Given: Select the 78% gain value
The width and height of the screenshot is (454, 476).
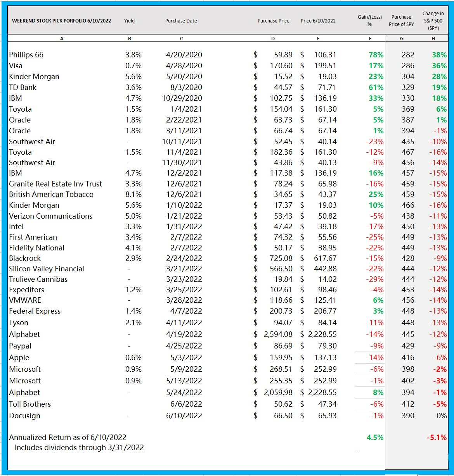Looking at the screenshot, I should [376, 55].
